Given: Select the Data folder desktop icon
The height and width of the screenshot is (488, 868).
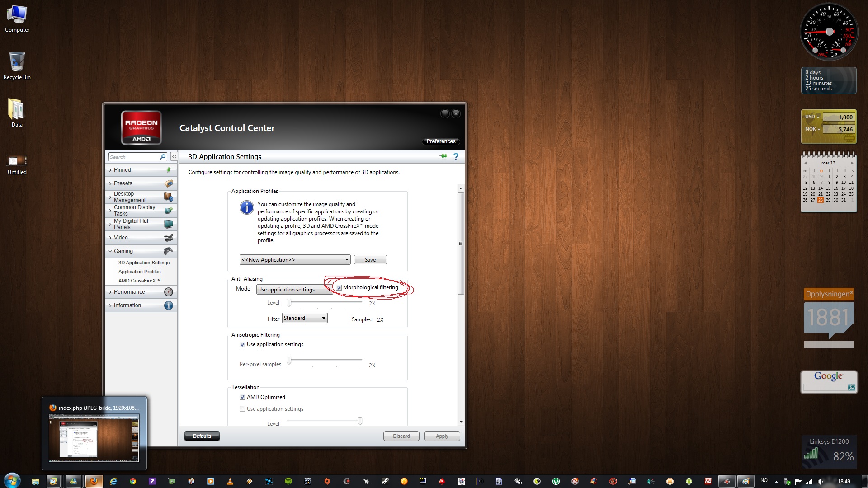Looking at the screenshot, I should (17, 113).
